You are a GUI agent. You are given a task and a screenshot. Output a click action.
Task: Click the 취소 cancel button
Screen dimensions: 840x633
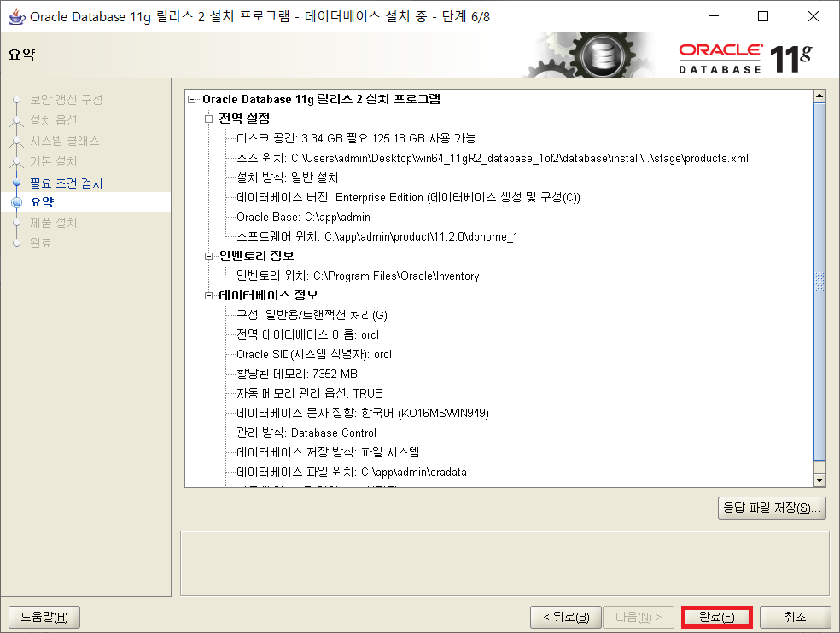coord(795,617)
